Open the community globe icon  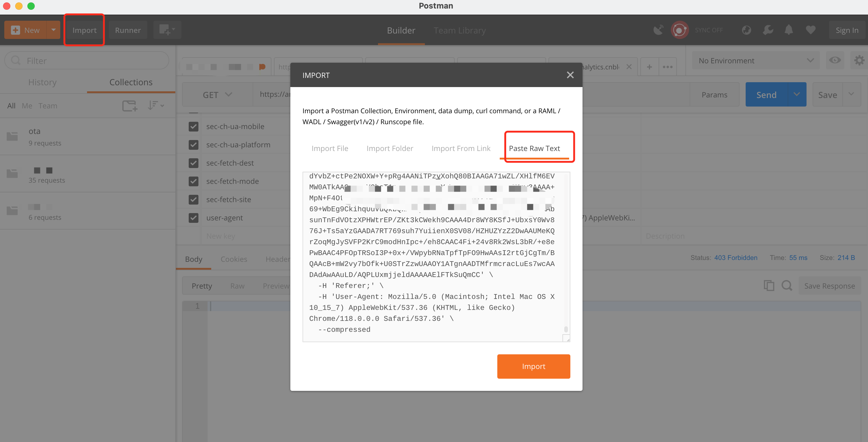click(x=746, y=30)
